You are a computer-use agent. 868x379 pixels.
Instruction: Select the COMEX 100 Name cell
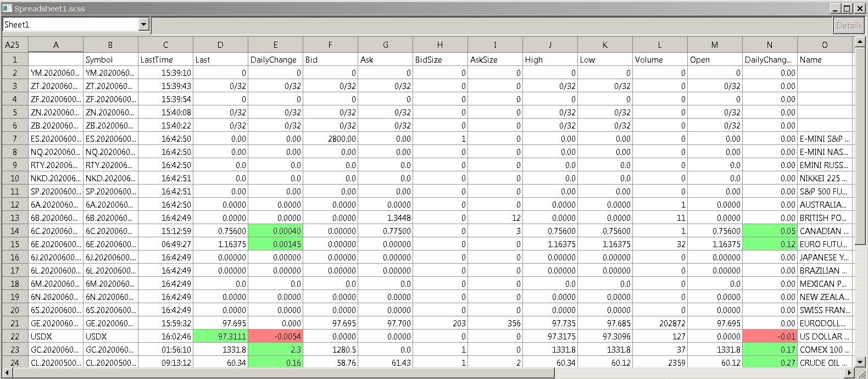(x=825, y=349)
